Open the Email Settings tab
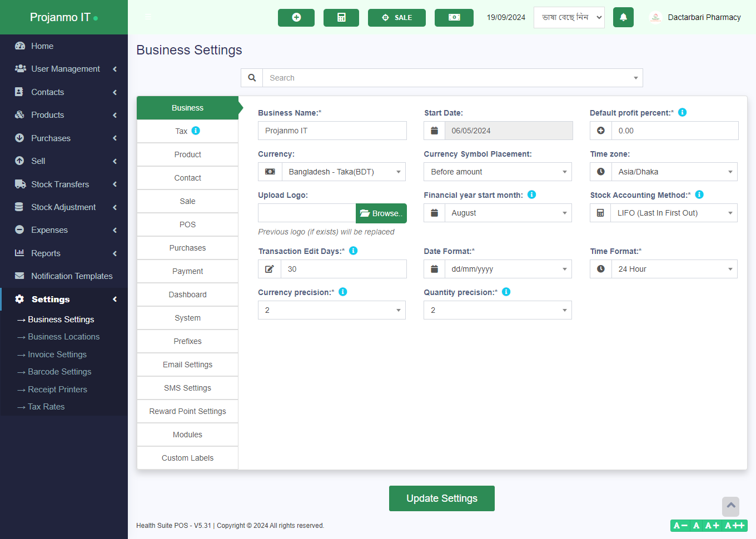This screenshot has height=539, width=756. [187, 365]
